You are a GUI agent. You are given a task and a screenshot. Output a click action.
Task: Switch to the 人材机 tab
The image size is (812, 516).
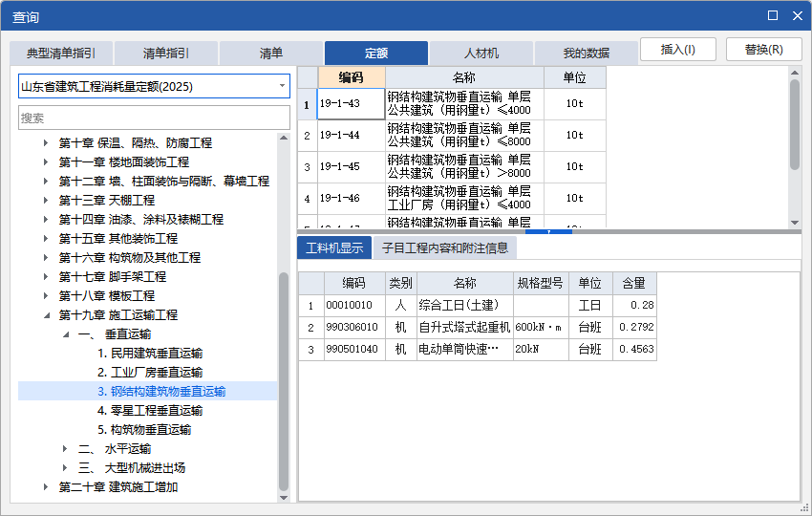pos(481,53)
